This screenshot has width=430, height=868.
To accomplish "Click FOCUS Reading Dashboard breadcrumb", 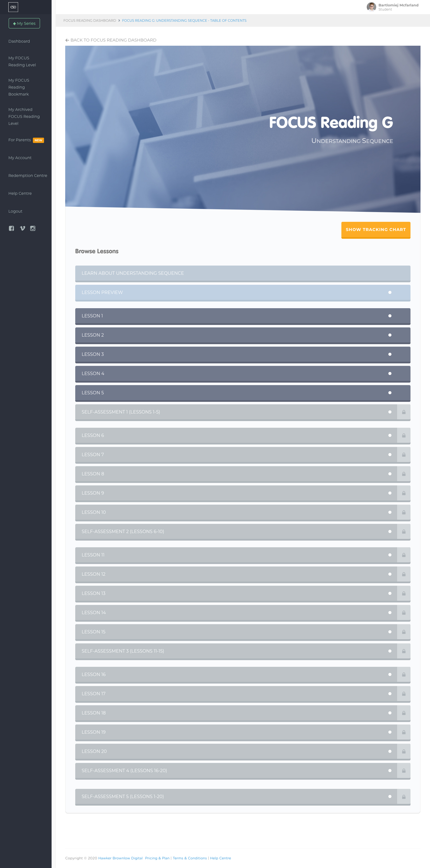I will 90,21.
